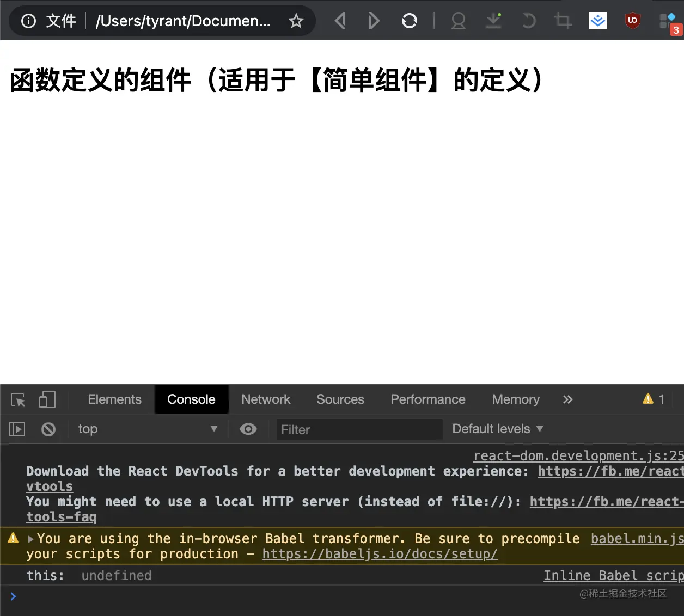
Task: Toggle the device toolbar in DevTools
Action: click(x=47, y=399)
